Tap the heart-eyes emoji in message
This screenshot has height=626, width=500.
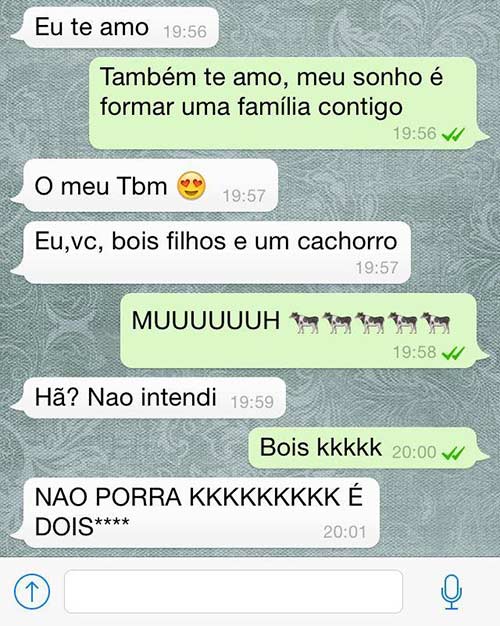click(192, 186)
